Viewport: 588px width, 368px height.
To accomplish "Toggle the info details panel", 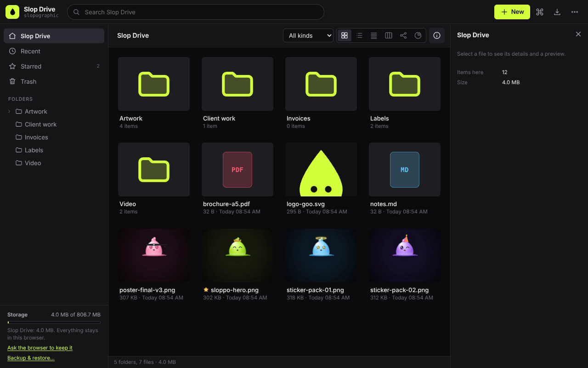I will tap(437, 35).
